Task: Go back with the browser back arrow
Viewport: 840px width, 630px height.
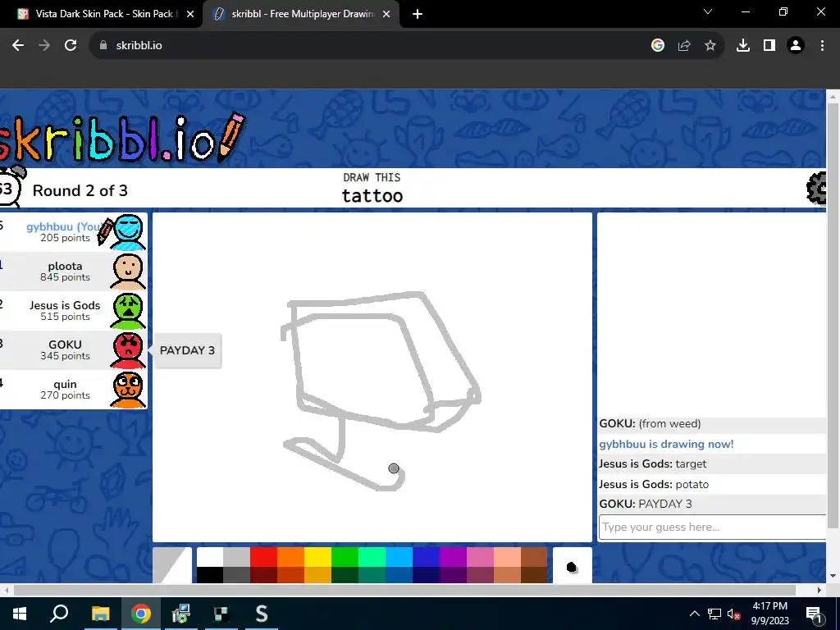Action: [x=18, y=46]
